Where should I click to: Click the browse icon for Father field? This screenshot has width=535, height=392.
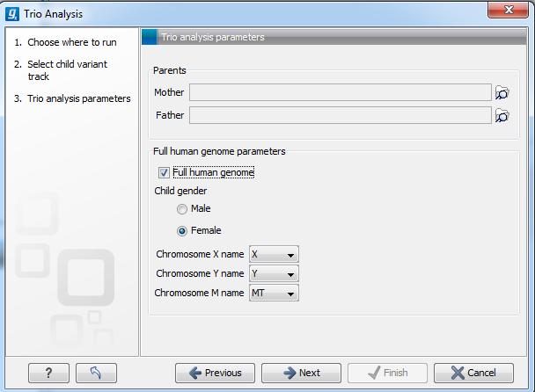[502, 115]
